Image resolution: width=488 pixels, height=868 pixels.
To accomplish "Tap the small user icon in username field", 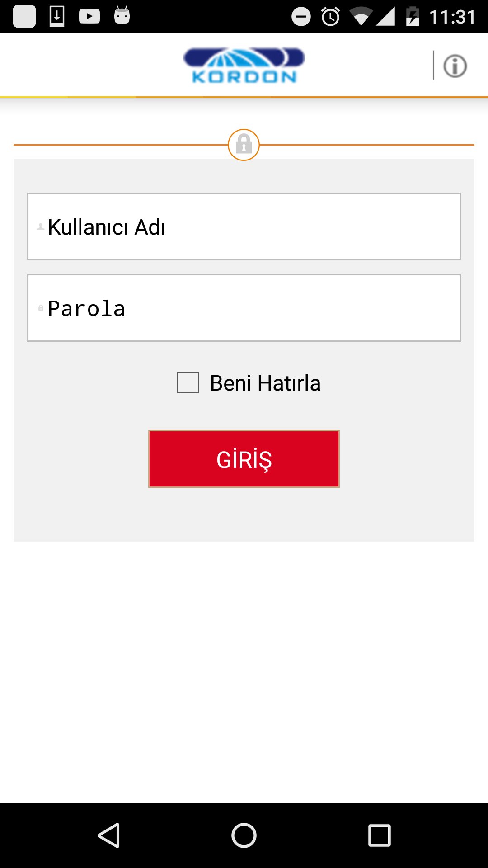I will [x=41, y=226].
